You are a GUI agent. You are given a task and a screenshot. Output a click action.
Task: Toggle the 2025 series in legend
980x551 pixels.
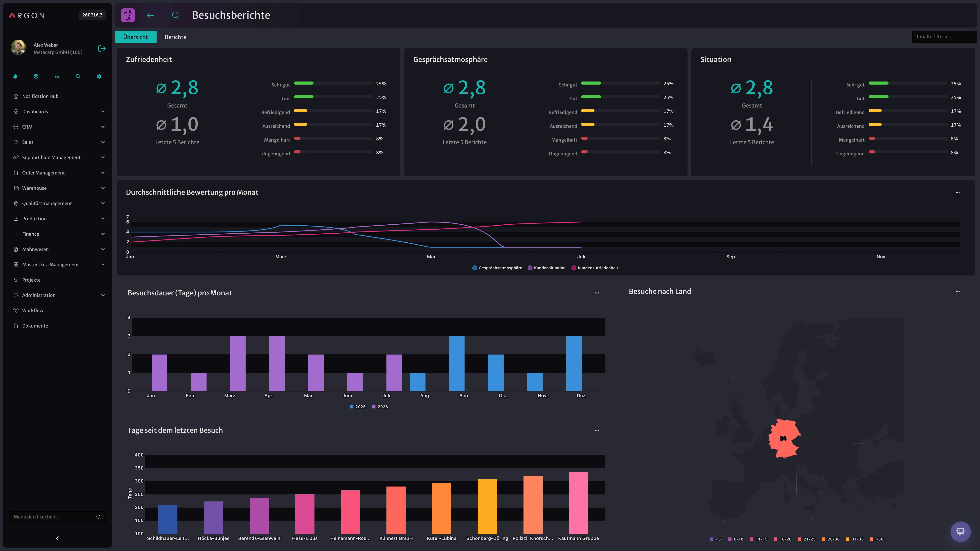click(x=358, y=407)
